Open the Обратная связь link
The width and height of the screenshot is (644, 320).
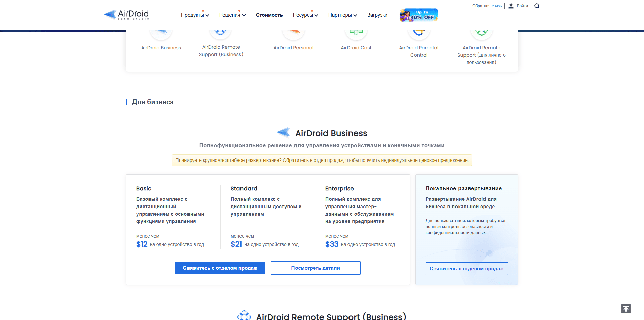pos(487,6)
